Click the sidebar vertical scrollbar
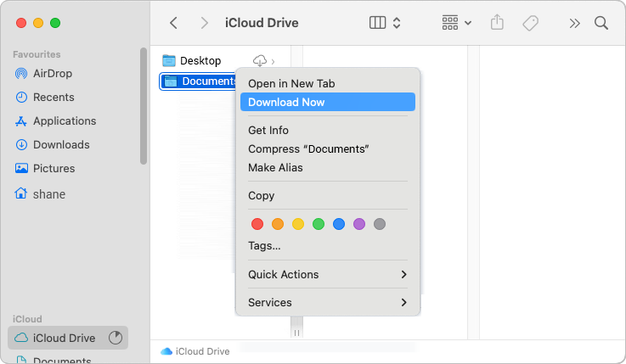Image resolution: width=626 pixels, height=364 pixels. click(x=144, y=106)
